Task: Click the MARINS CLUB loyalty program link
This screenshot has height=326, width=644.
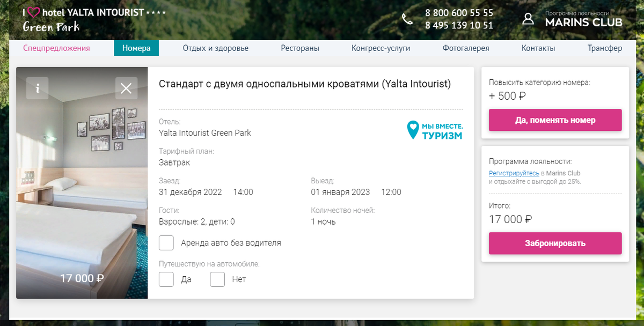Action: pyautogui.click(x=584, y=19)
